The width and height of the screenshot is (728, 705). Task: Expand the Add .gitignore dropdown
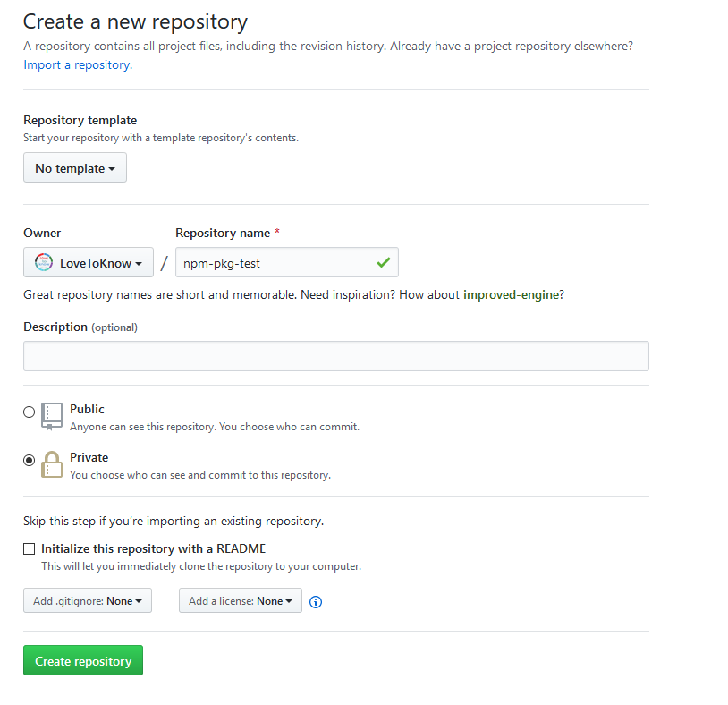pos(88,600)
